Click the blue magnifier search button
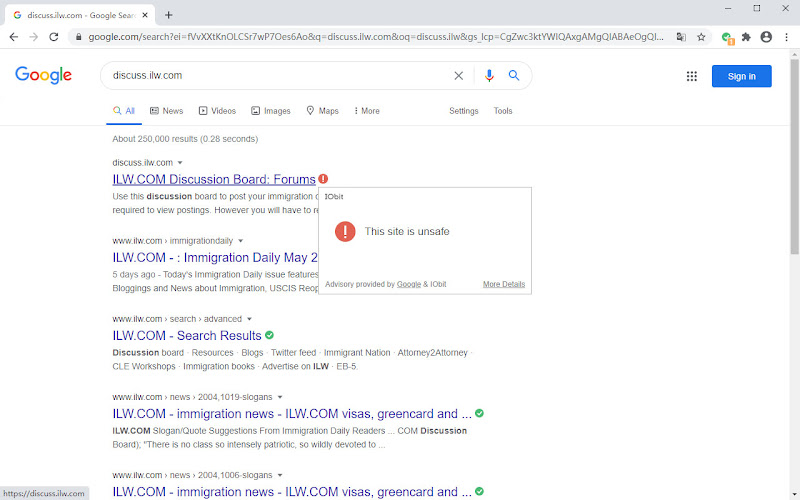The width and height of the screenshot is (800, 500). click(514, 76)
